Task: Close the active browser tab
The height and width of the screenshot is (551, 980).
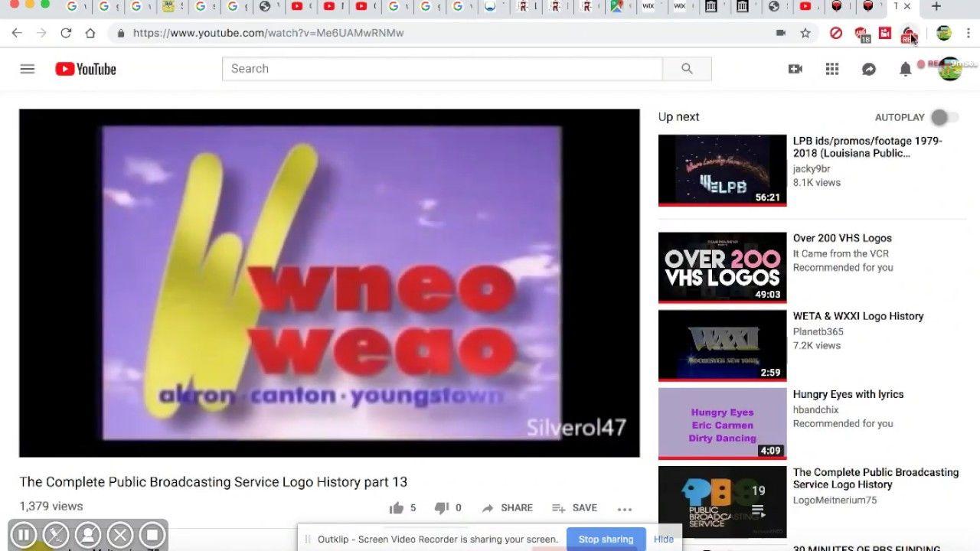Action: click(x=907, y=6)
